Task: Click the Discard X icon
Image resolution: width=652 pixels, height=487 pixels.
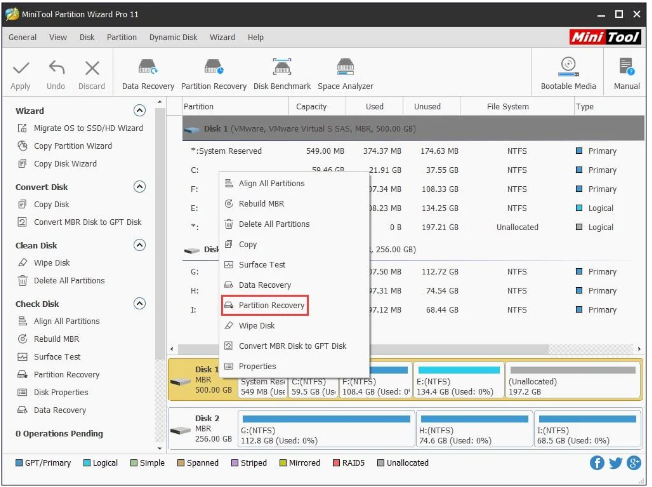Action: [92, 68]
